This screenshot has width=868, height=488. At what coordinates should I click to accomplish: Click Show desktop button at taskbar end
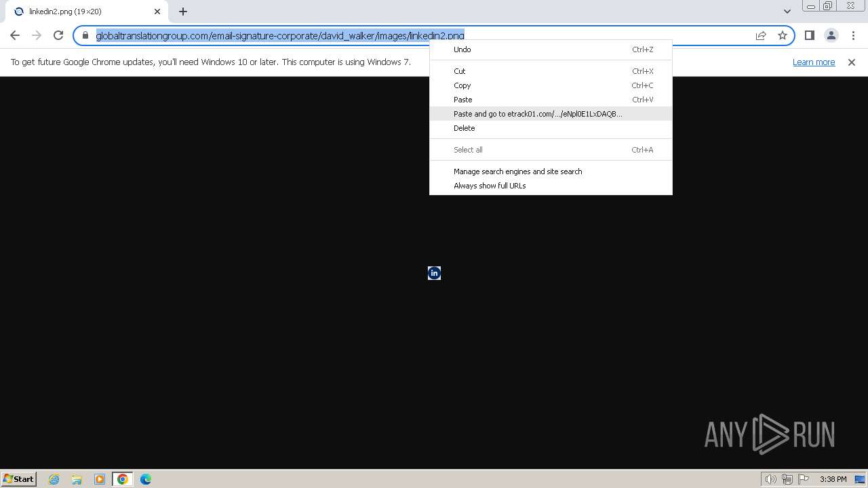[x=860, y=479]
